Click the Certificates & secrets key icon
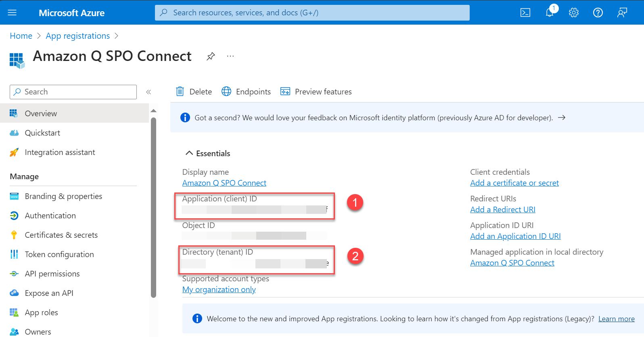 point(14,235)
